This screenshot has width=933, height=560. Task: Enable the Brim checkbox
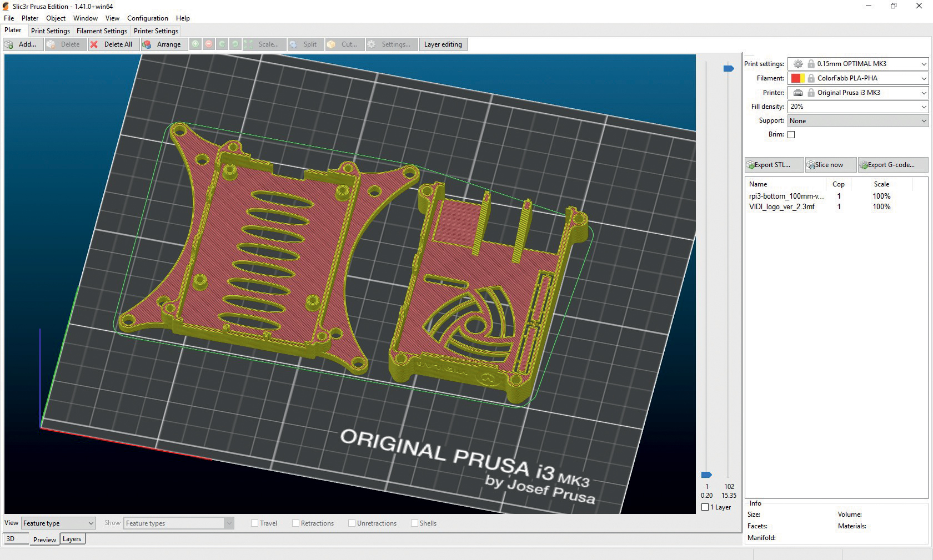click(x=791, y=134)
